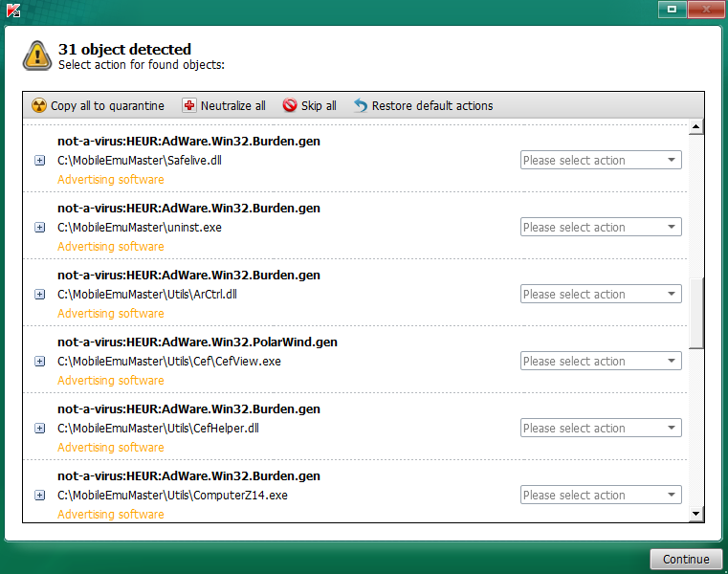Screen dimensions: 728x574
Task: Restore default actions
Action: pyautogui.click(x=424, y=106)
